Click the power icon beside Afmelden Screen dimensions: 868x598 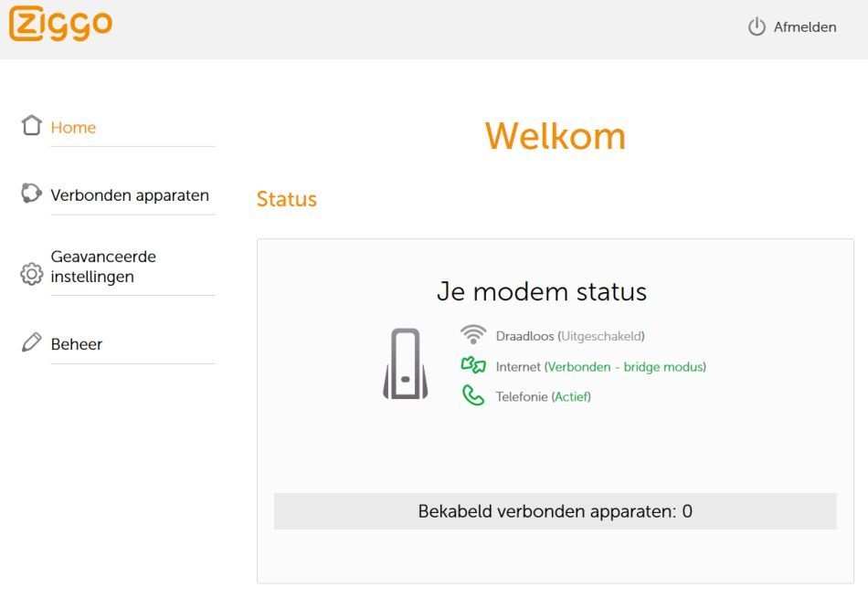click(757, 27)
